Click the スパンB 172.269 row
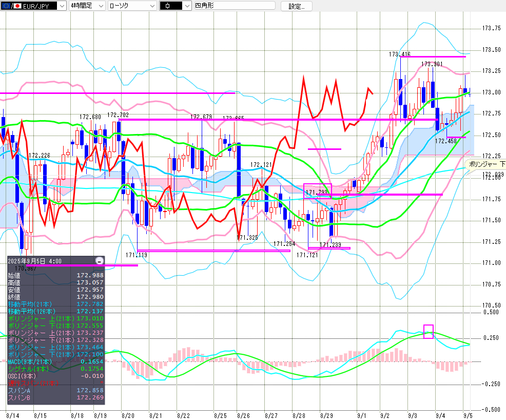 (x=56, y=397)
